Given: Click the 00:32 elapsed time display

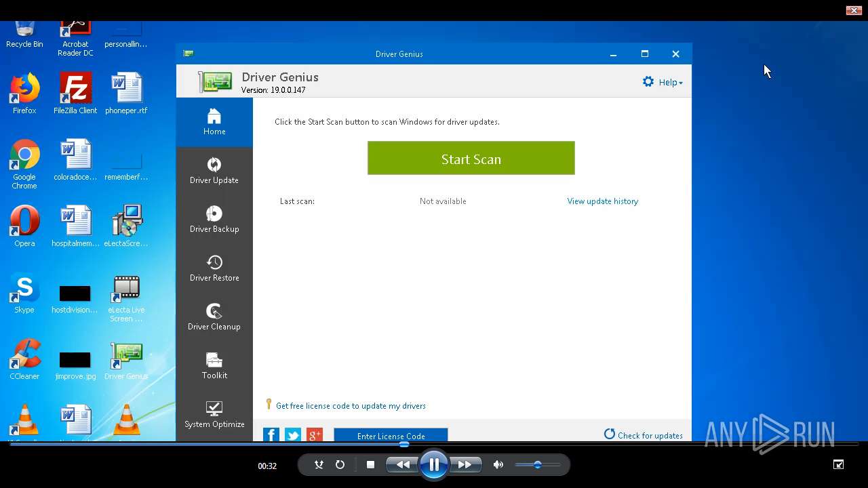Looking at the screenshot, I should [x=267, y=466].
